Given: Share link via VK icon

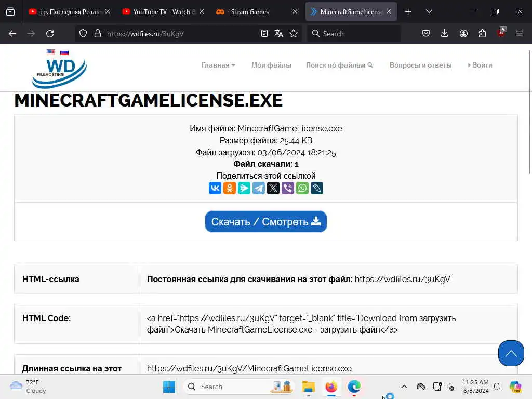Looking at the screenshot, I should click(x=215, y=188).
